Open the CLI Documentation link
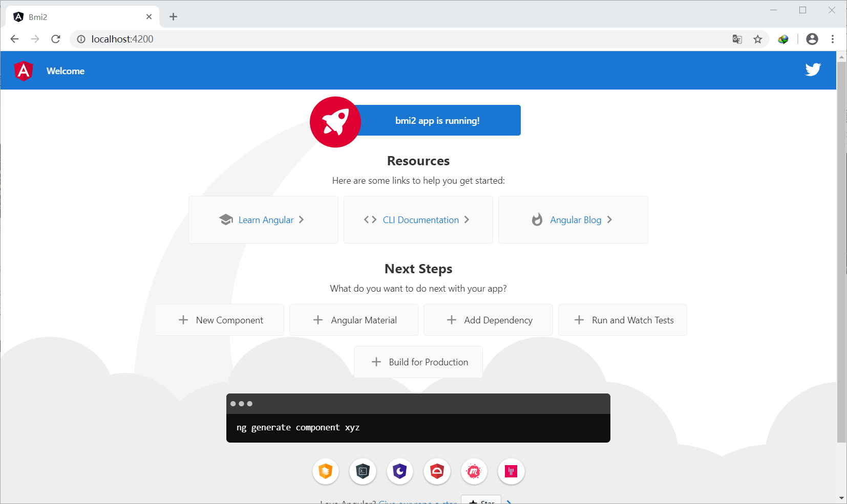Viewport: 847px width, 504px height. click(418, 220)
